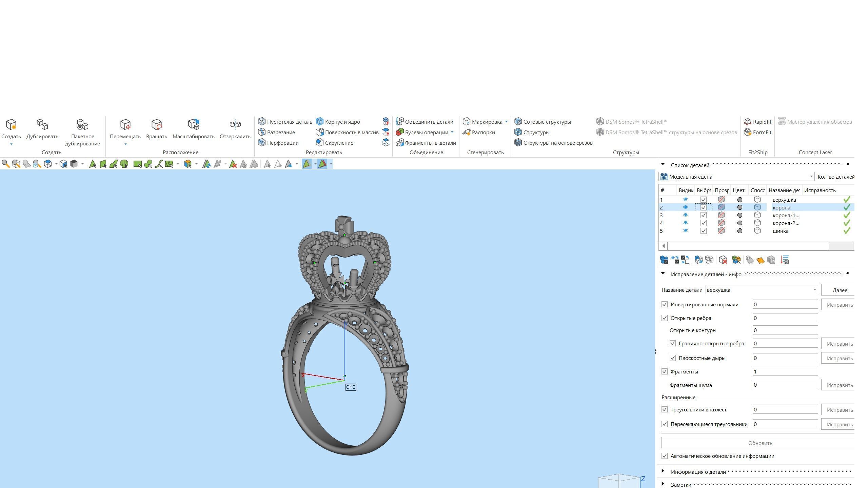Select the корона-1 row in part list

tap(756, 215)
